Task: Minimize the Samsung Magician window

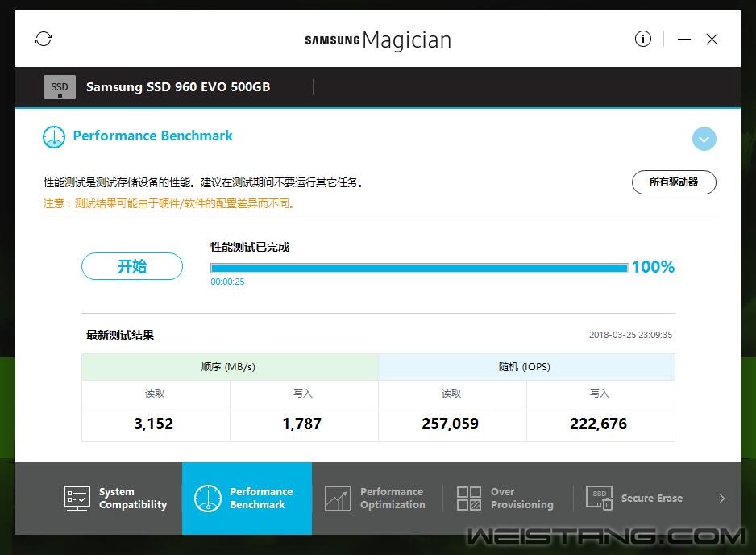Action: pos(684,39)
